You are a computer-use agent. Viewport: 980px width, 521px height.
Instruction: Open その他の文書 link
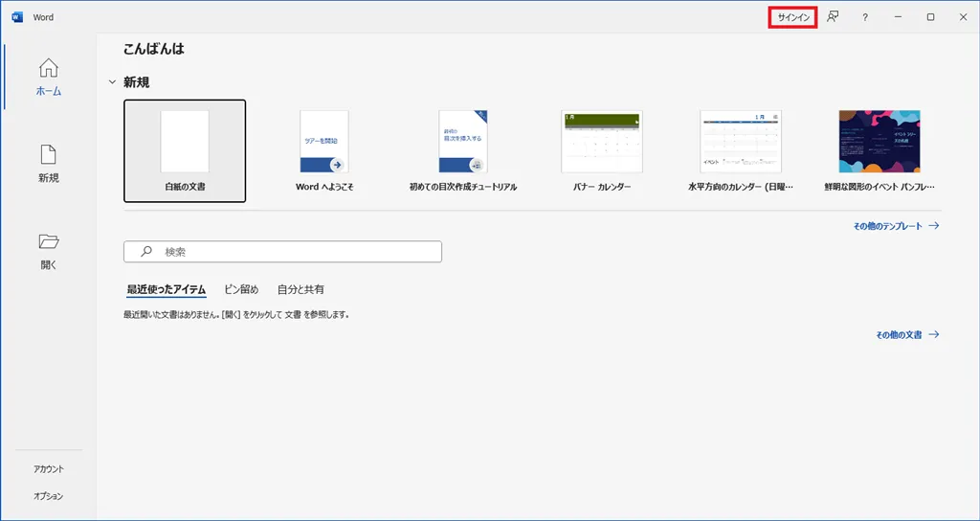point(907,335)
